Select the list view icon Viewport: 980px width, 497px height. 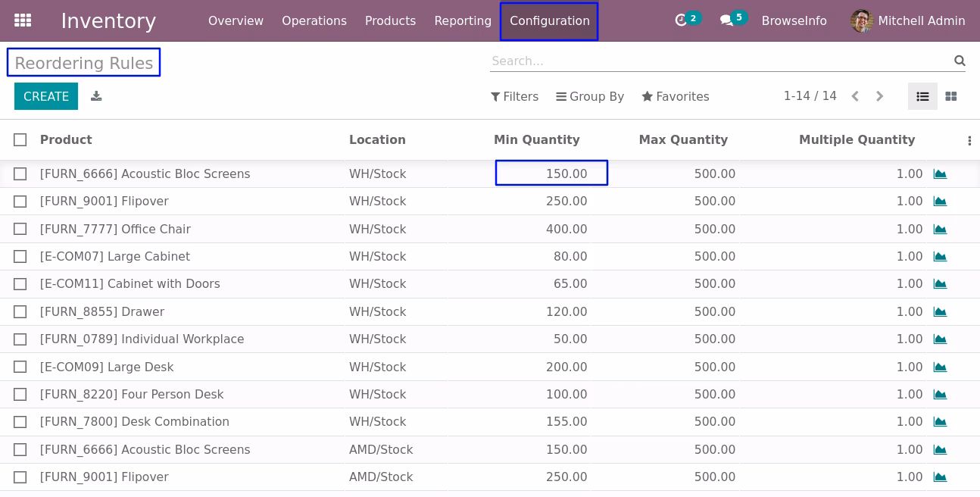pyautogui.click(x=922, y=96)
